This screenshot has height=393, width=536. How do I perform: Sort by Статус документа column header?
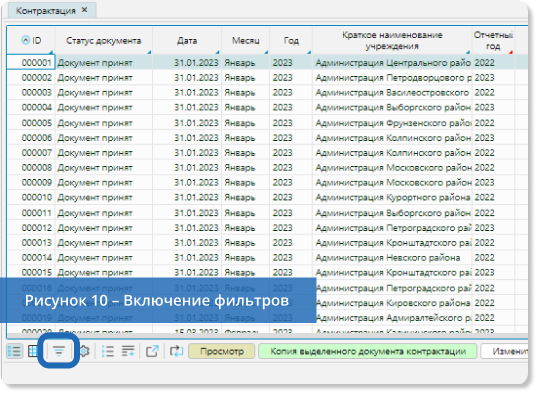tap(104, 41)
